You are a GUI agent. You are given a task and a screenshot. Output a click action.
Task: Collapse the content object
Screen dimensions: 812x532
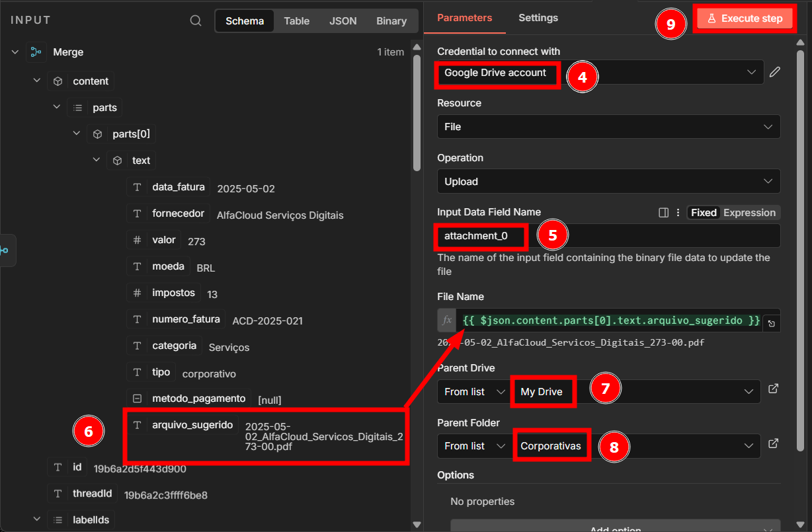tap(38, 81)
